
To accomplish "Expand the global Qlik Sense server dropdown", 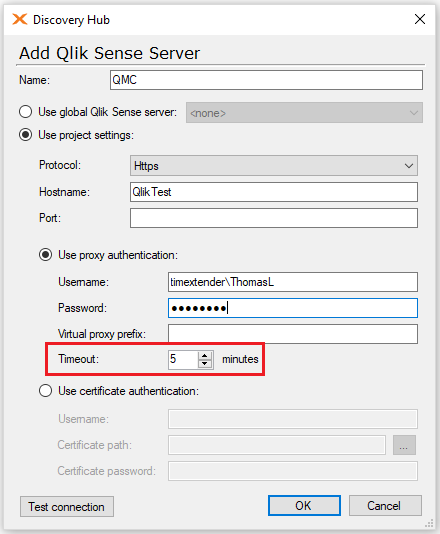I will [x=304, y=113].
